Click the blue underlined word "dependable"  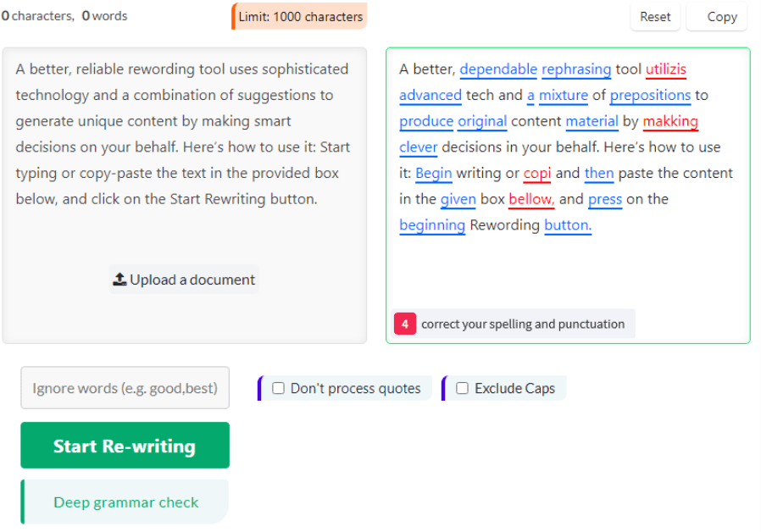click(x=498, y=69)
